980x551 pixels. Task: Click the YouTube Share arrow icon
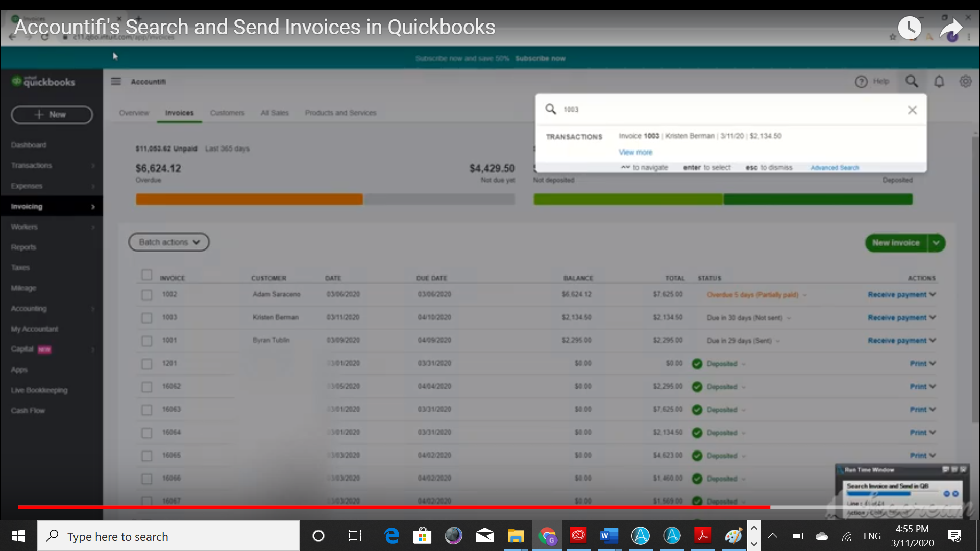point(950,29)
